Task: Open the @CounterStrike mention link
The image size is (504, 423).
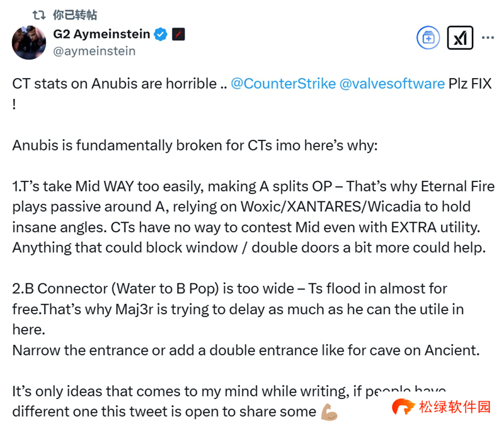Action: click(x=283, y=84)
